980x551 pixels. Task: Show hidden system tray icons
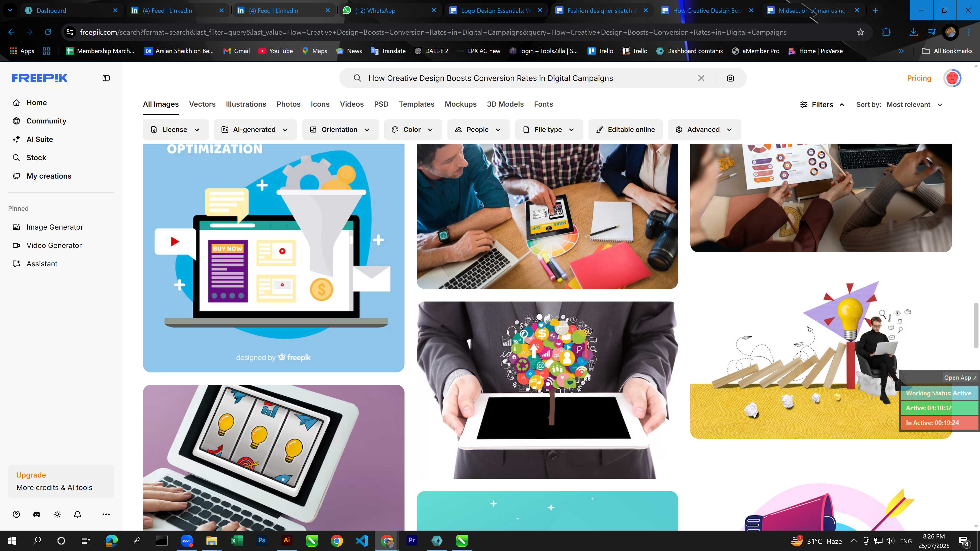[854, 541]
